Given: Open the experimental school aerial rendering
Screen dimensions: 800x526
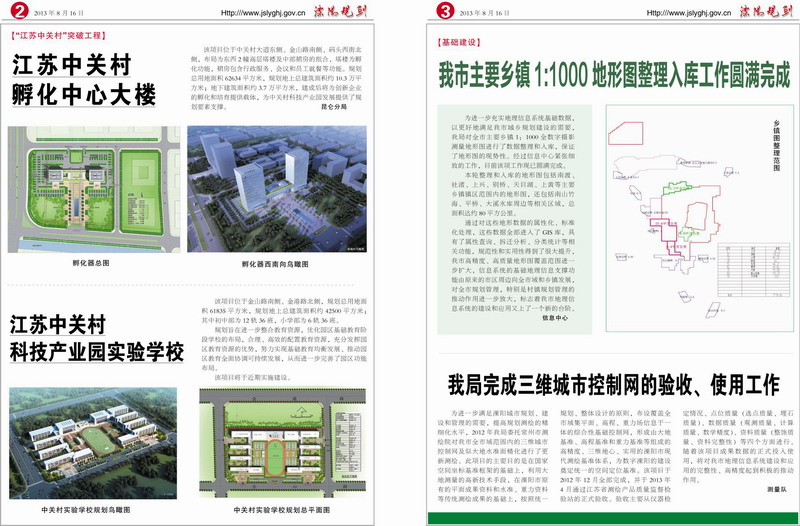Looking at the screenshot, I should (93, 443).
